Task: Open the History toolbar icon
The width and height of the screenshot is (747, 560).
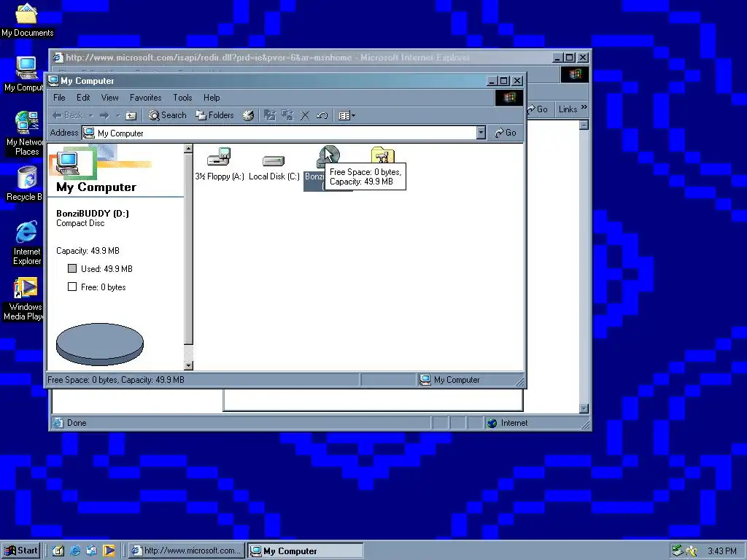Action: [x=248, y=115]
